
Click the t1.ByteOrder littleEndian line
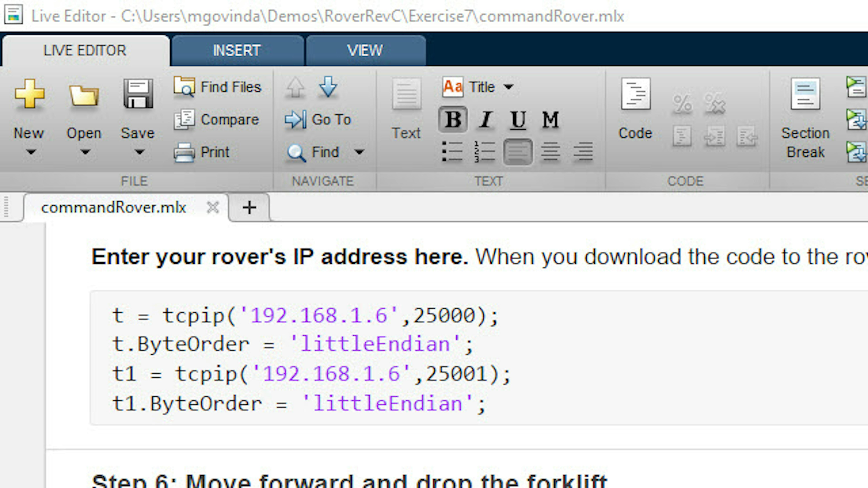[x=299, y=404]
